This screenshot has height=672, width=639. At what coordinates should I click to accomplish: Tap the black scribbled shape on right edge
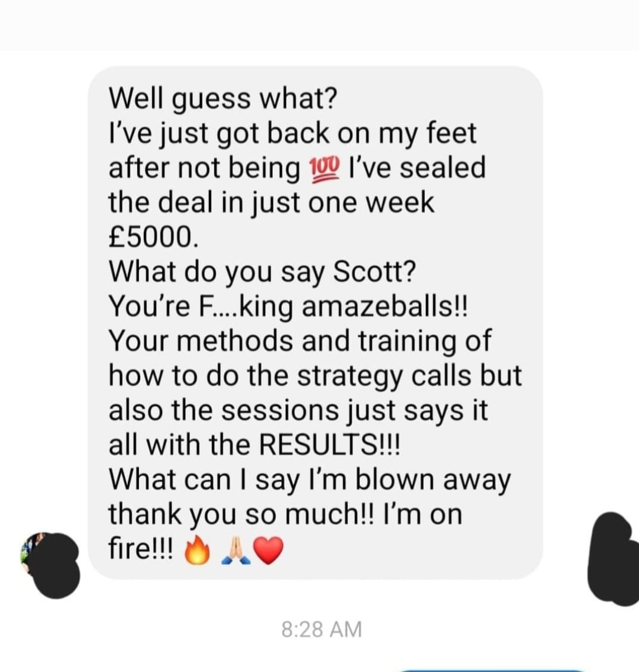coord(614,558)
